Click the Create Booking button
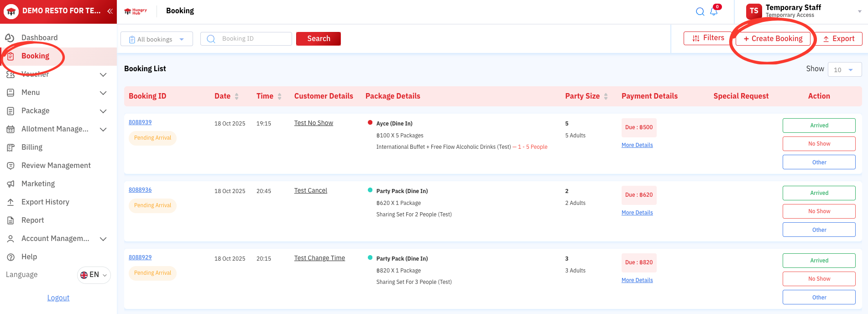Viewport: 868px width, 314px height. 773,39
